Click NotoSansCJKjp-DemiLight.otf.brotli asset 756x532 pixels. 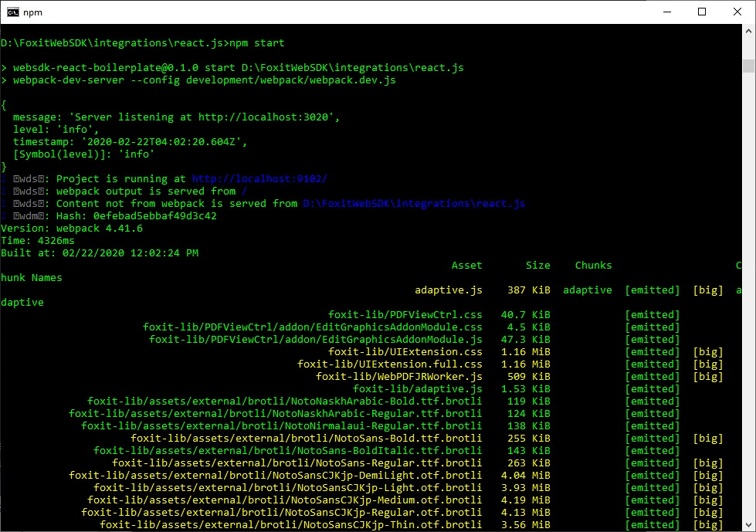[x=276, y=476]
